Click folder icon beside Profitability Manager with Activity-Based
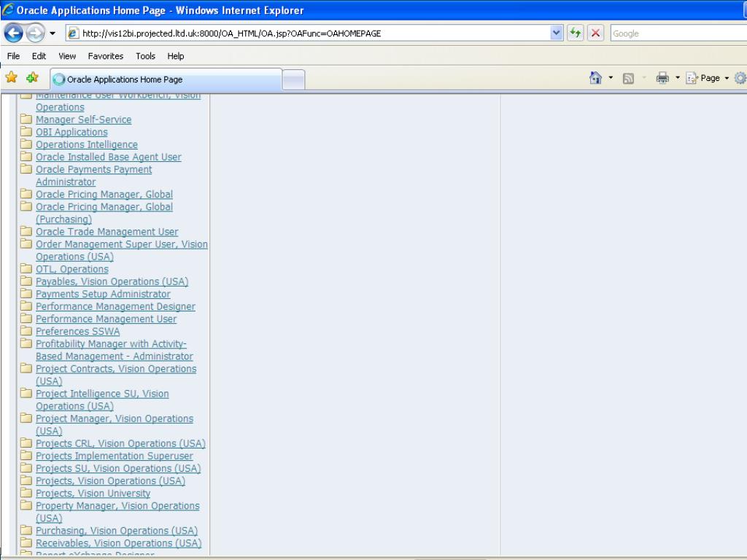The image size is (747, 560). (26, 343)
